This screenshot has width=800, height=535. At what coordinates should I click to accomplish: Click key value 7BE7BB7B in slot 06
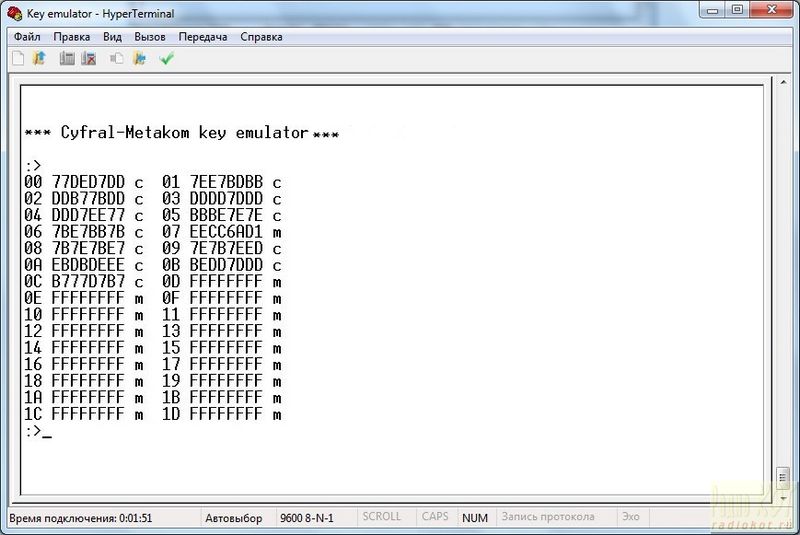coord(88,232)
